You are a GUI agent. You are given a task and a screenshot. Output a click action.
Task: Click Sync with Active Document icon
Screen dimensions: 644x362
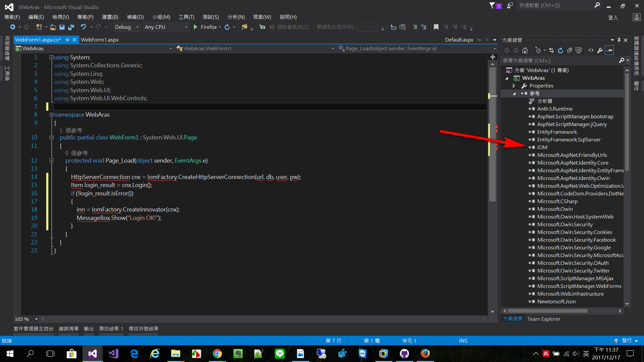pos(551,50)
